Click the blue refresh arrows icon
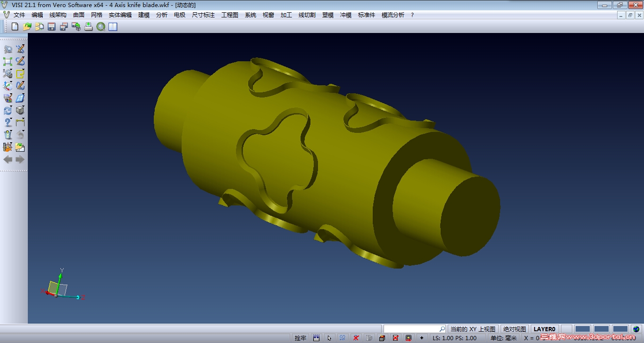 [8, 110]
